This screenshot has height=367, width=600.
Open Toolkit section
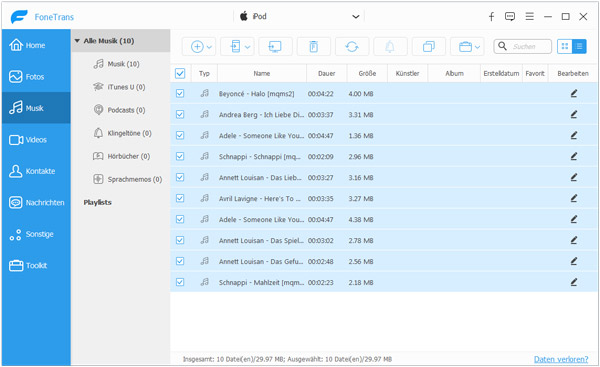pyautogui.click(x=36, y=265)
